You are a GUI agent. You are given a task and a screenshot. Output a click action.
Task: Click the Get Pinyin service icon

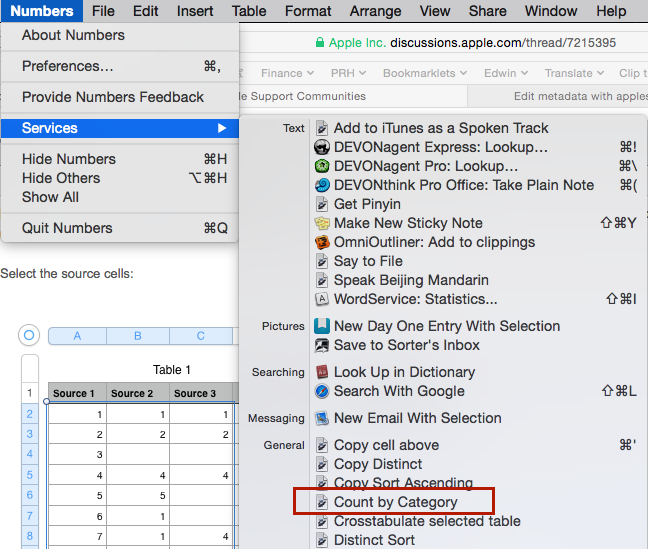[322, 204]
